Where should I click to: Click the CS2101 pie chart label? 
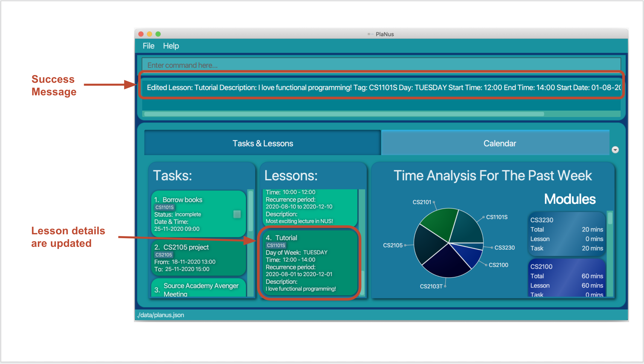pos(422,202)
